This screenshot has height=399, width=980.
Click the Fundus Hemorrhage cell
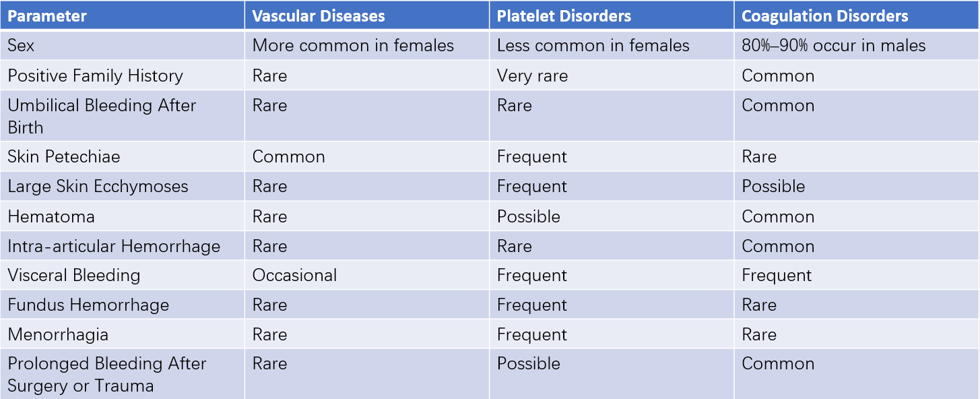[x=123, y=305]
